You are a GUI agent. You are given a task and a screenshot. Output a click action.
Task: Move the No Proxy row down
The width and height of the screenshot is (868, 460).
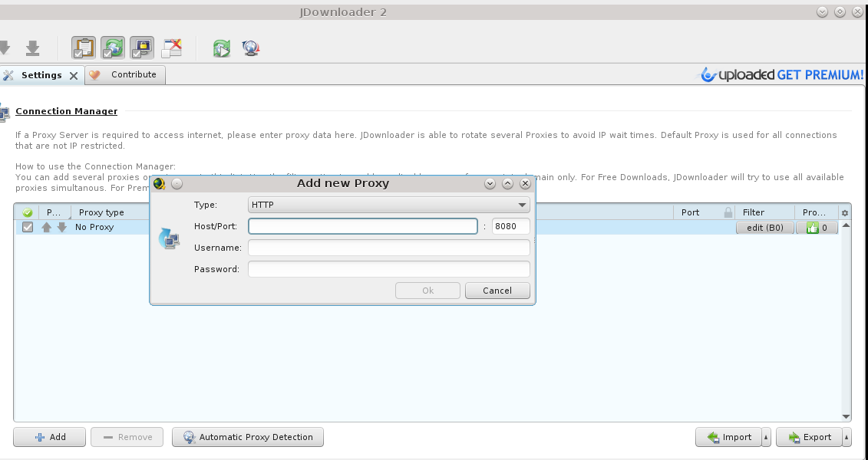[x=62, y=227]
